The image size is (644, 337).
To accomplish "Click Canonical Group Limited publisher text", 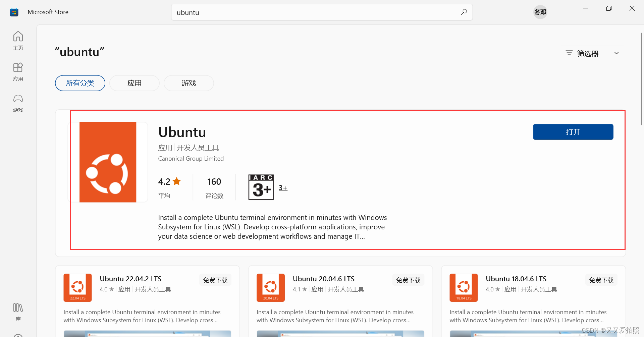I will coord(191,159).
